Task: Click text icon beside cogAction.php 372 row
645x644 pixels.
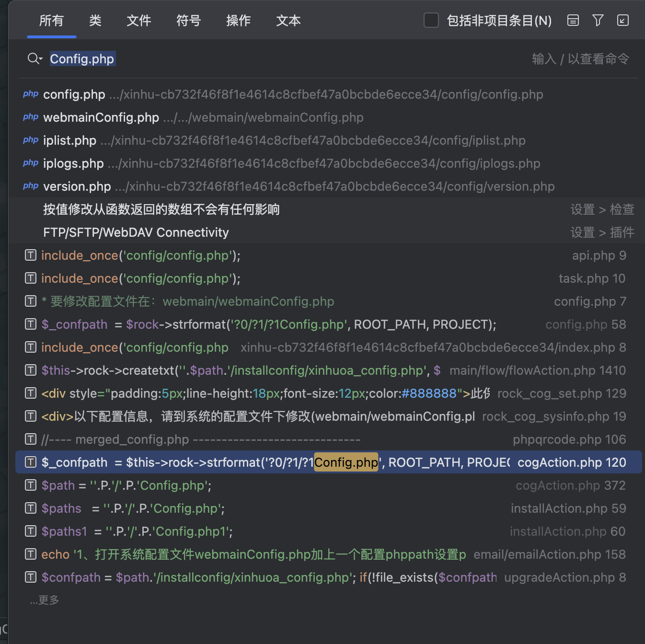Action: pos(31,485)
